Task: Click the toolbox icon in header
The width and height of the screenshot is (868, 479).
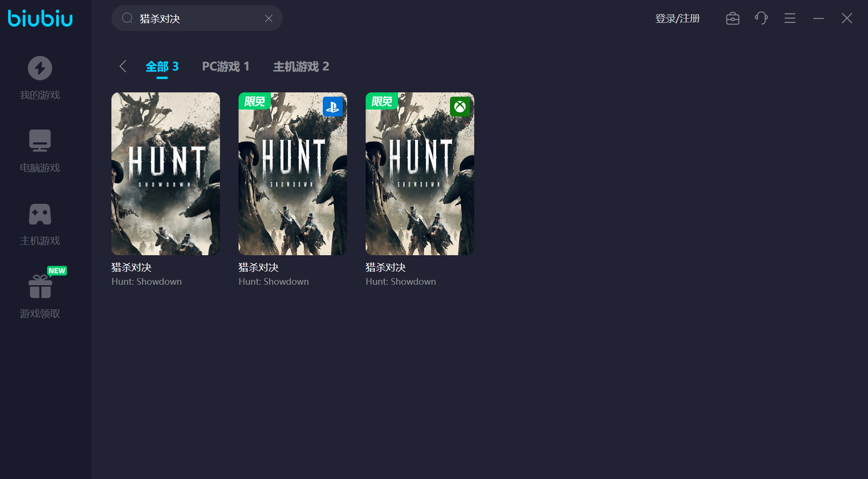Action: (x=732, y=19)
